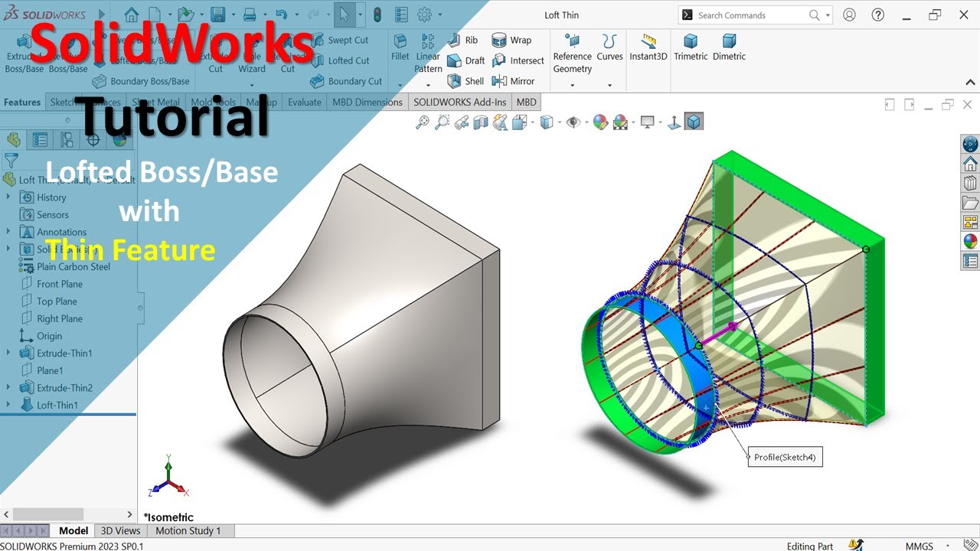Click Apply Scene icon

pyautogui.click(x=620, y=122)
